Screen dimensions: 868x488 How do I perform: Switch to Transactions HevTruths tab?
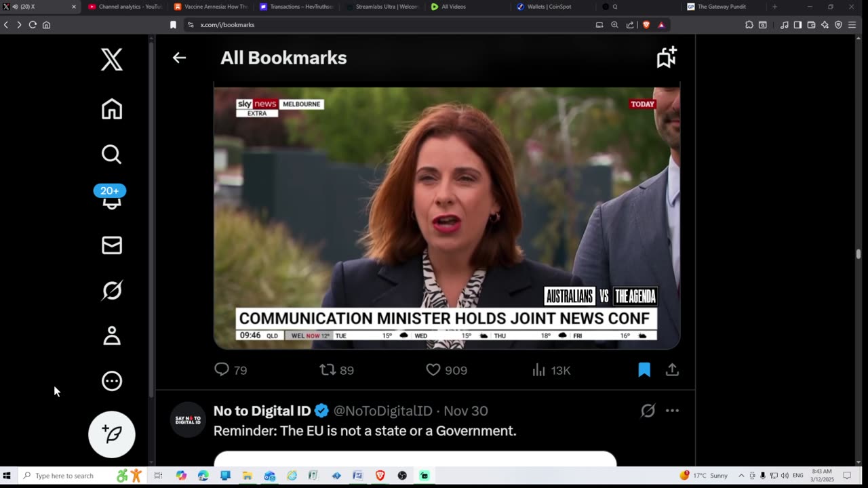(296, 7)
